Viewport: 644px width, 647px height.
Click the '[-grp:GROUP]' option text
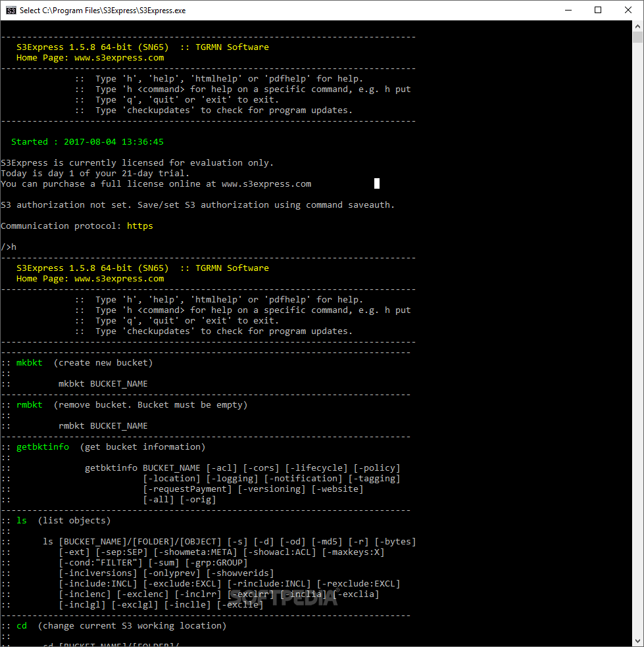point(216,562)
